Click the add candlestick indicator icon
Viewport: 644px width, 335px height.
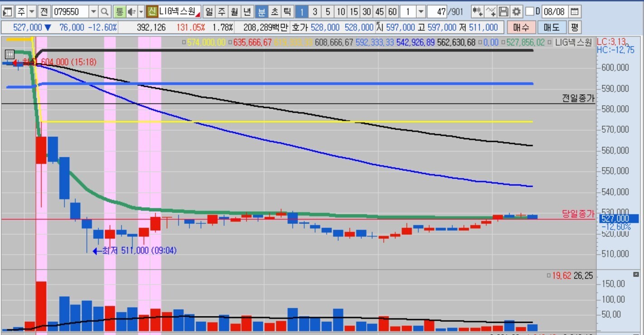[477, 12]
